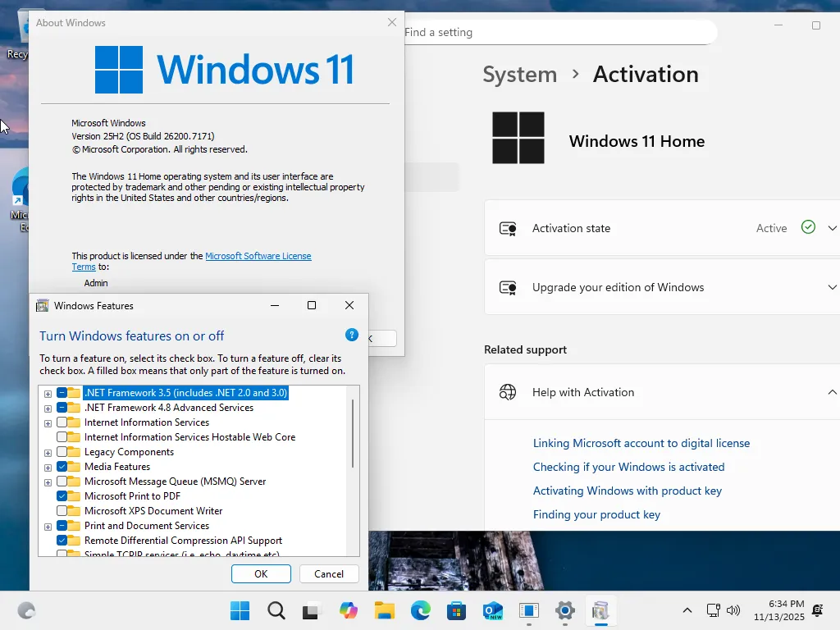Open Microsoft Edge from the taskbar
This screenshot has height=630, width=840.
420,610
